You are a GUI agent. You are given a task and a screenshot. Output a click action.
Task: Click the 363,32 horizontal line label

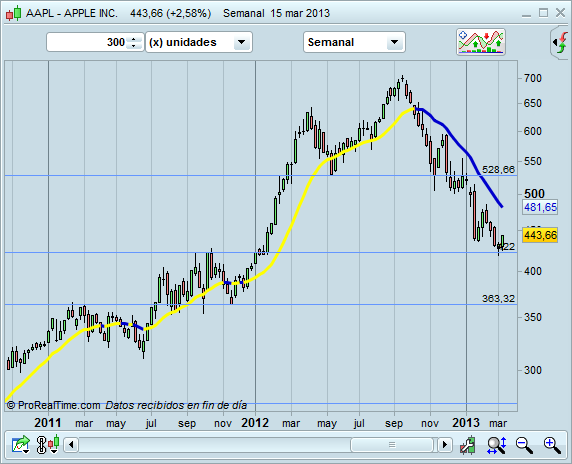498,299
